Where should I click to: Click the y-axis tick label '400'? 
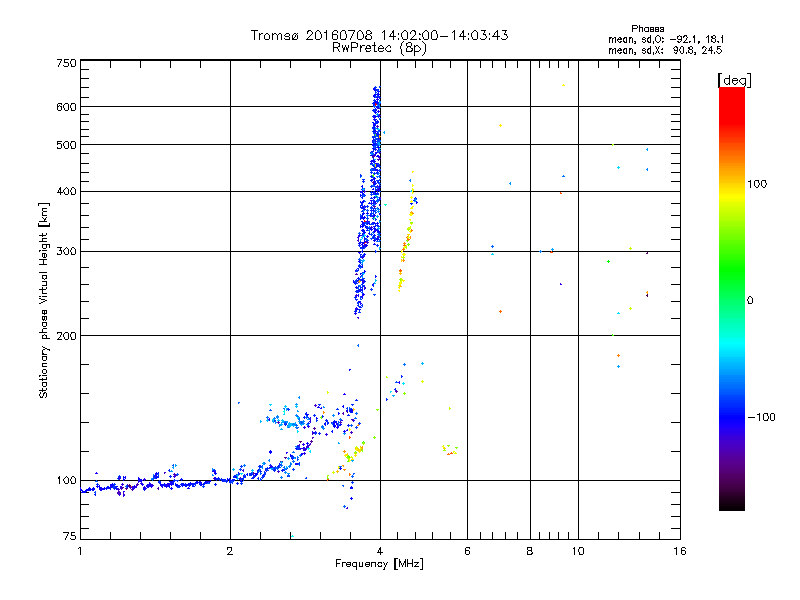pos(66,192)
